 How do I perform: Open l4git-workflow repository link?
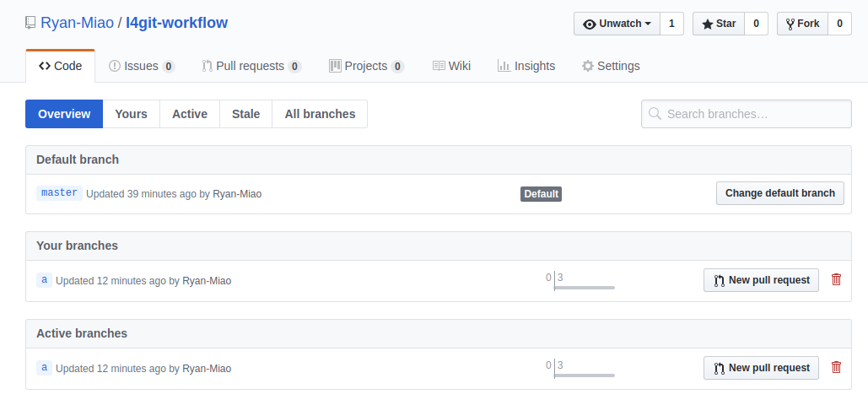click(176, 24)
